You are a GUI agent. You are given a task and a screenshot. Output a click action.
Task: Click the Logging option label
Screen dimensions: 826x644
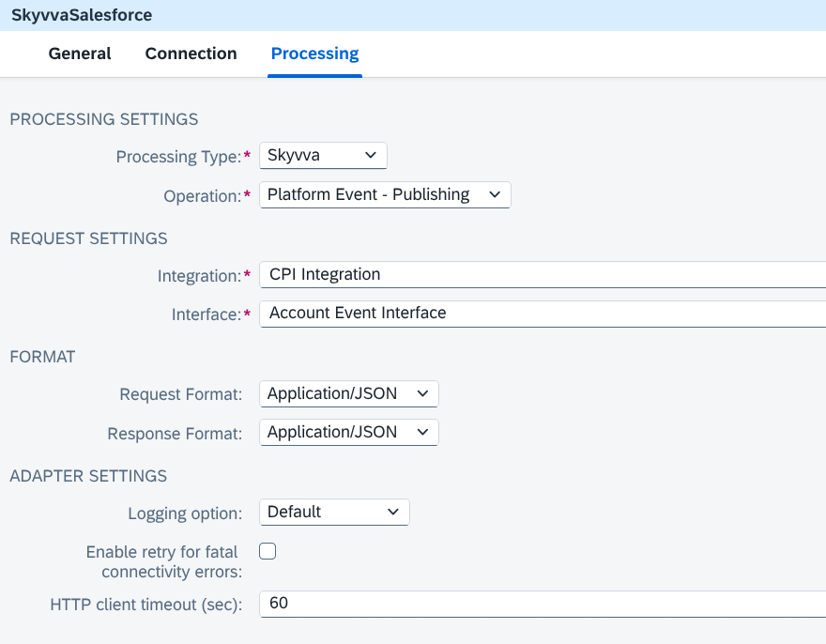pos(186,514)
